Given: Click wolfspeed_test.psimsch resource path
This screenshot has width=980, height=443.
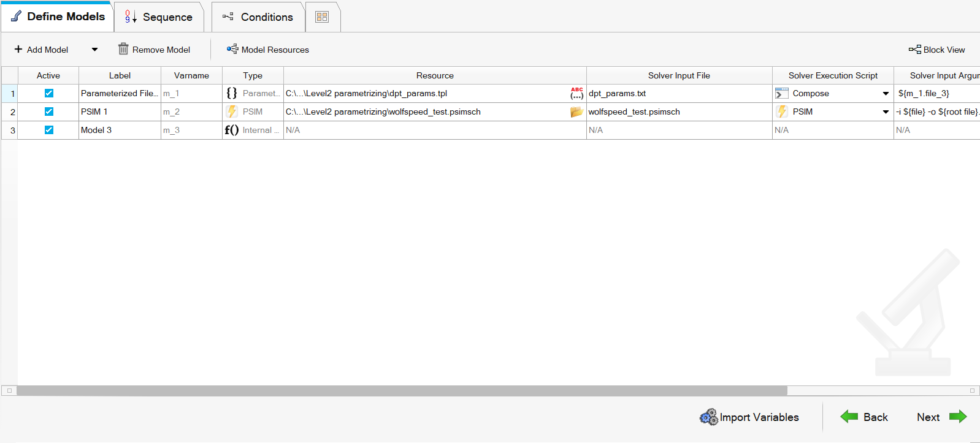Looking at the screenshot, I should [x=383, y=112].
